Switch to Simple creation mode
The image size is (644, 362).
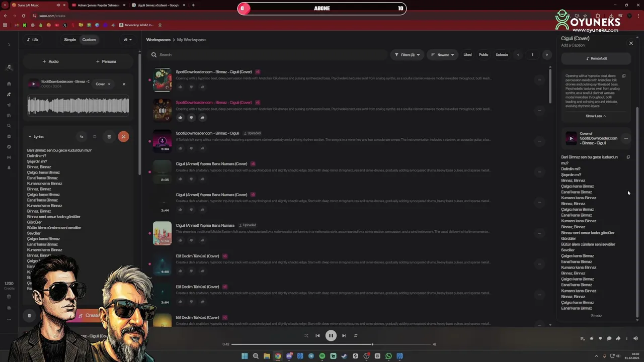(70, 40)
